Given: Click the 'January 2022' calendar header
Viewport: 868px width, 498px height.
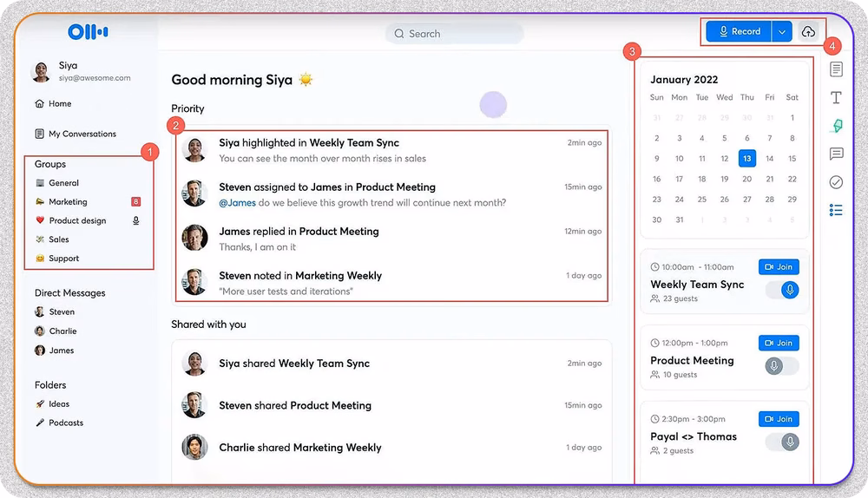Looking at the screenshot, I should (x=684, y=80).
